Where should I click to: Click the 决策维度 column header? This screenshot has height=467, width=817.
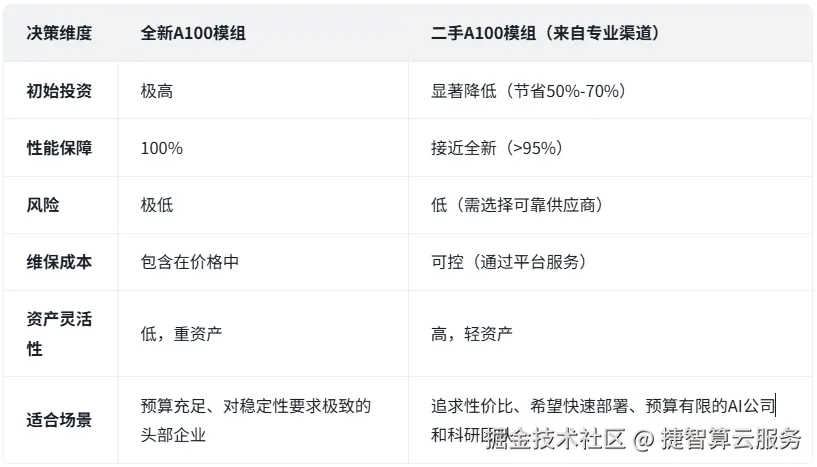pos(59,33)
